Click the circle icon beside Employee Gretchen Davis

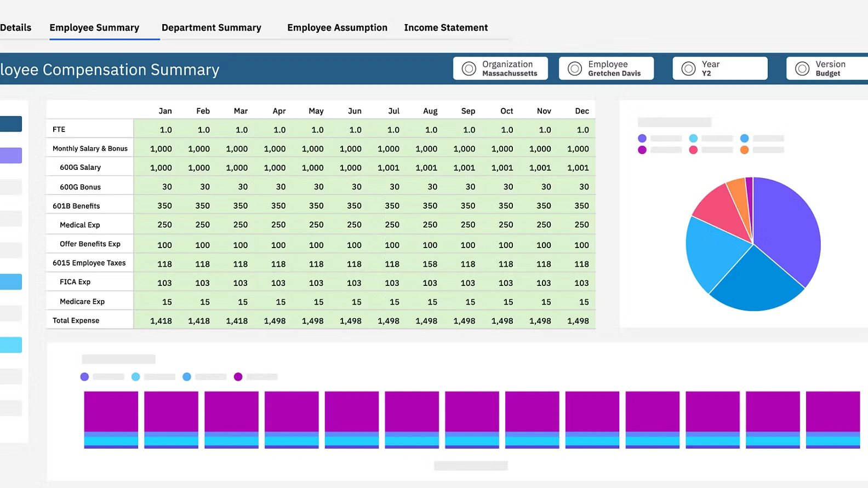[574, 68]
